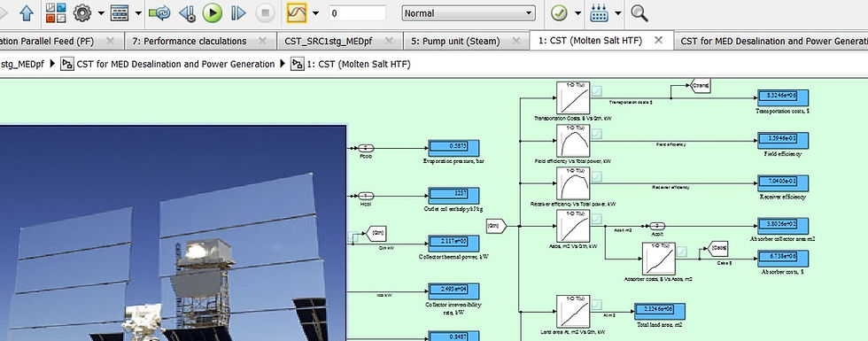This screenshot has height=341, width=868.
Task: Open the Model Explorer icon
Action: coord(120,12)
